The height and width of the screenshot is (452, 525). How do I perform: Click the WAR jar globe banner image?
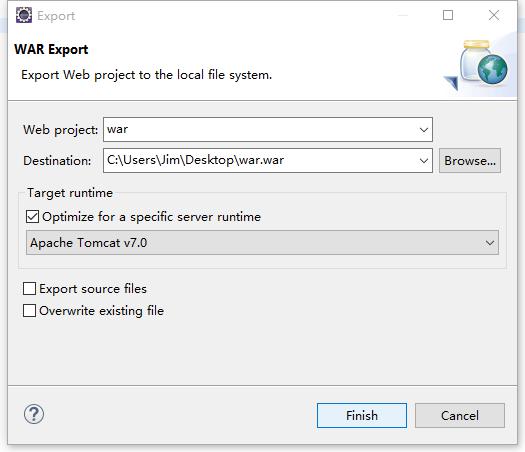[476, 65]
